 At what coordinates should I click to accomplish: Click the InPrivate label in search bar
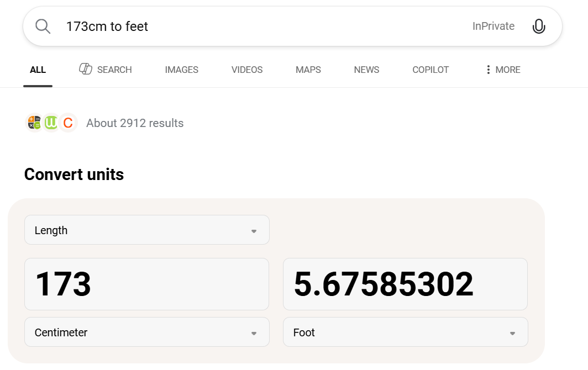click(x=493, y=27)
